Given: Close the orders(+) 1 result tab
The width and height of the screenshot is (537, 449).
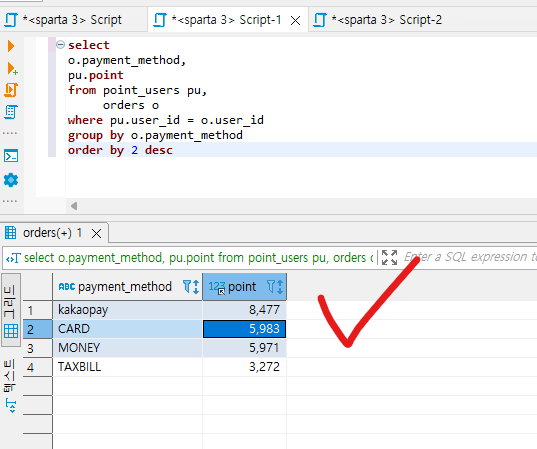Looking at the screenshot, I should pos(97,234).
